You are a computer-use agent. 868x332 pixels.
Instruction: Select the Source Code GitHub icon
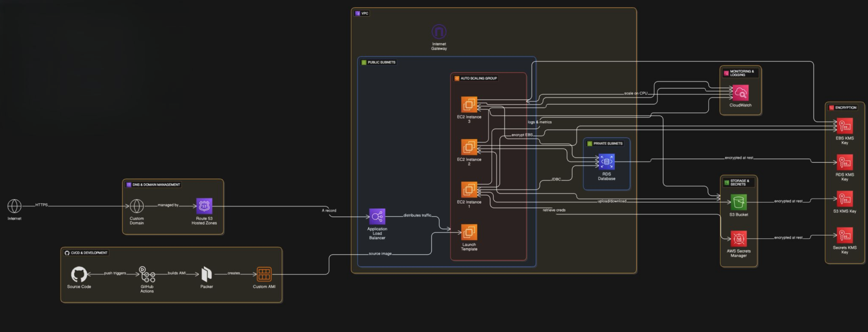(x=79, y=274)
